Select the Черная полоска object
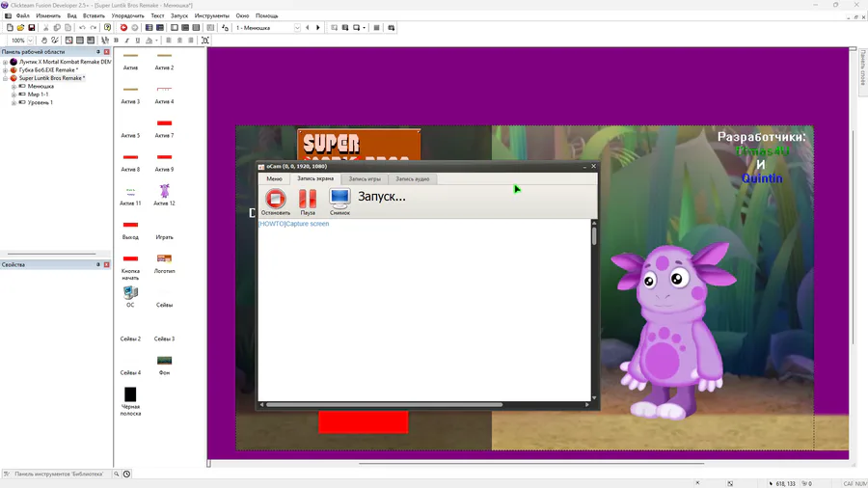The image size is (868, 488). pyautogui.click(x=130, y=402)
